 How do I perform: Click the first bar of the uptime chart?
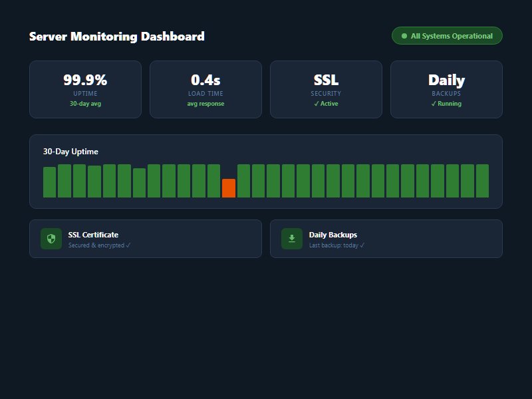tap(49, 182)
